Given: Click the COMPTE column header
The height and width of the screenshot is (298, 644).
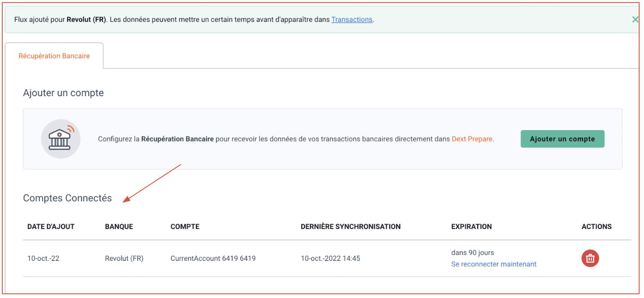Looking at the screenshot, I should (x=185, y=227).
